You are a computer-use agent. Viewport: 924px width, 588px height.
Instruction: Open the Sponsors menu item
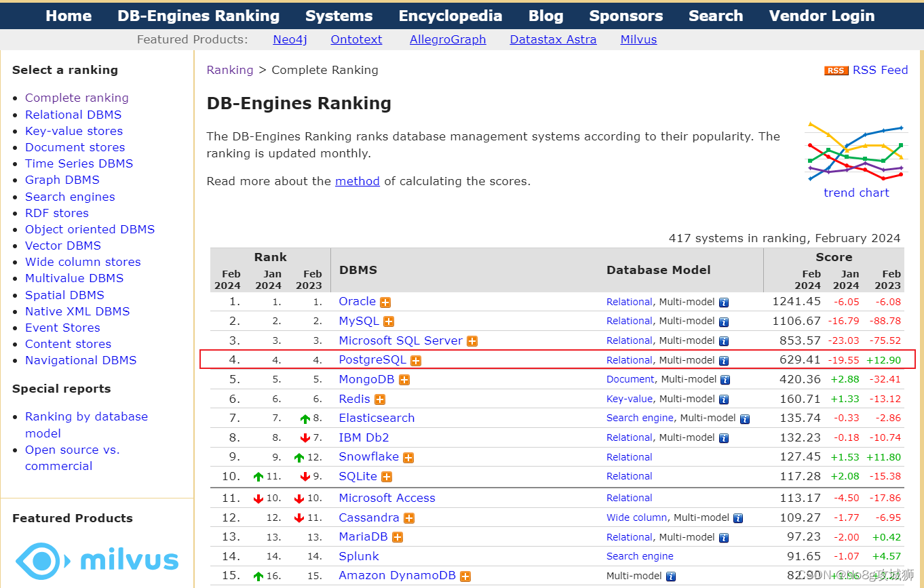point(626,16)
